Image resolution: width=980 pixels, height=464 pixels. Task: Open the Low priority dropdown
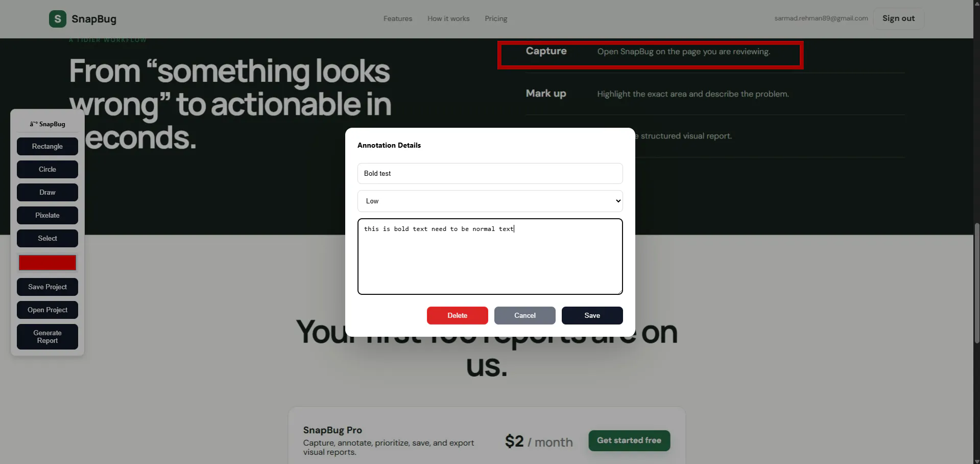(x=490, y=201)
